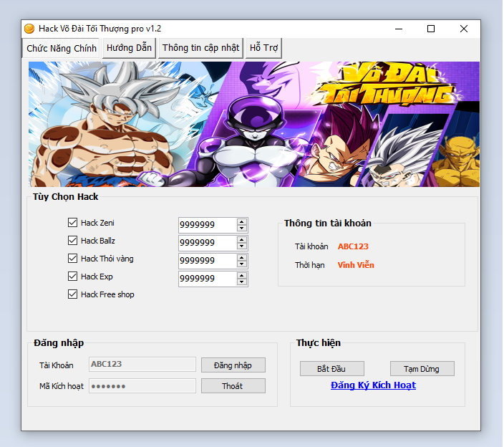Disable the Hack Thỏi vàng option

click(72, 259)
